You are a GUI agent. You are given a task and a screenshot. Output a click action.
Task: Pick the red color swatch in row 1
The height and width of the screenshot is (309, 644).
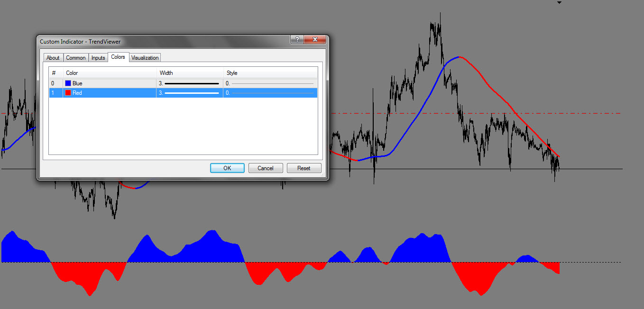click(68, 93)
